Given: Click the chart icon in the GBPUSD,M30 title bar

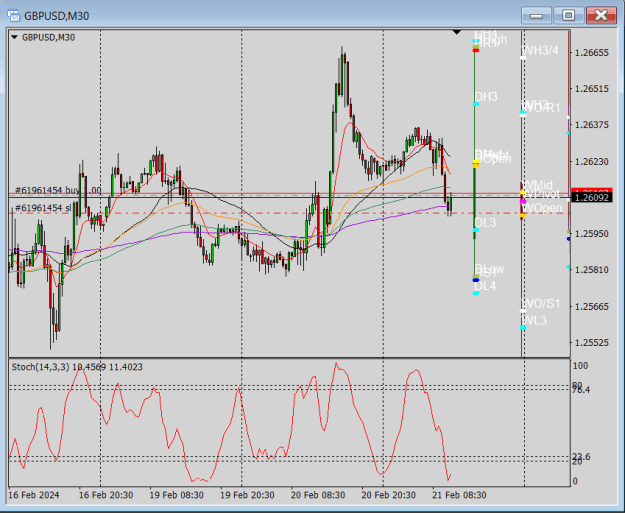Looking at the screenshot, I should click(13, 16).
